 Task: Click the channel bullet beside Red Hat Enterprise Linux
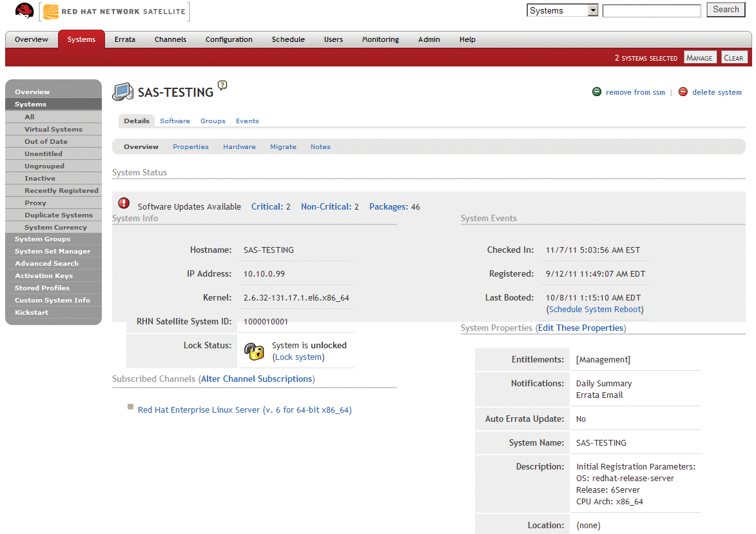click(x=130, y=407)
